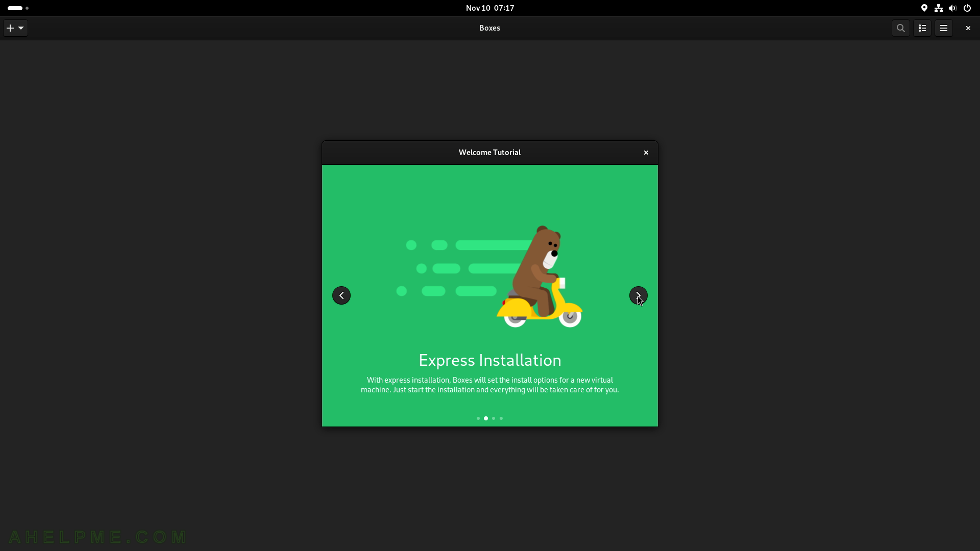This screenshot has width=980, height=551.
Task: Open the power system menu
Action: tap(967, 8)
